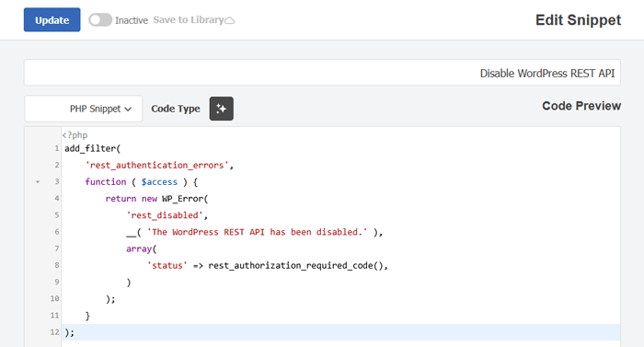Click the AI sparkle generate icon
Screen dimensions: 644x347
[x=222, y=109]
